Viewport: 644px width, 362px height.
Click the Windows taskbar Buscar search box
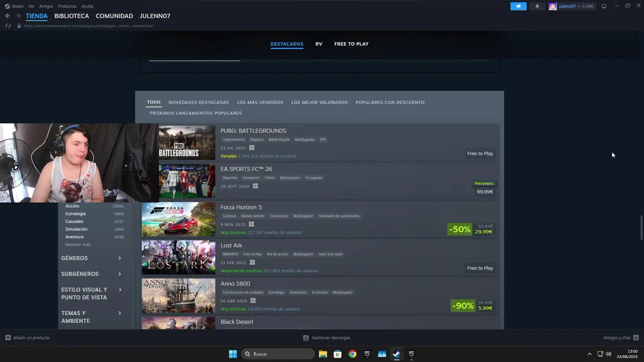(x=278, y=354)
